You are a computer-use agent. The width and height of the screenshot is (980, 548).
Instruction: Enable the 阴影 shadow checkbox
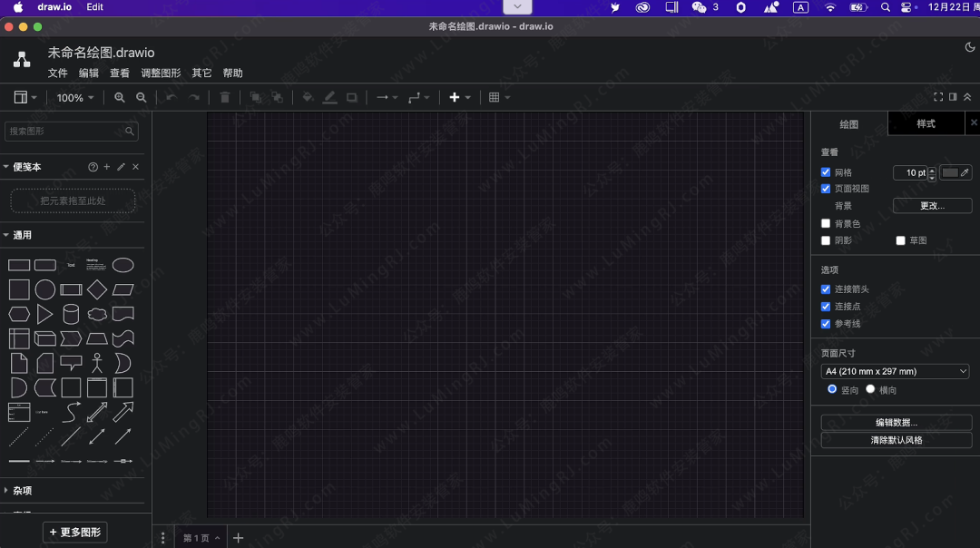click(826, 240)
